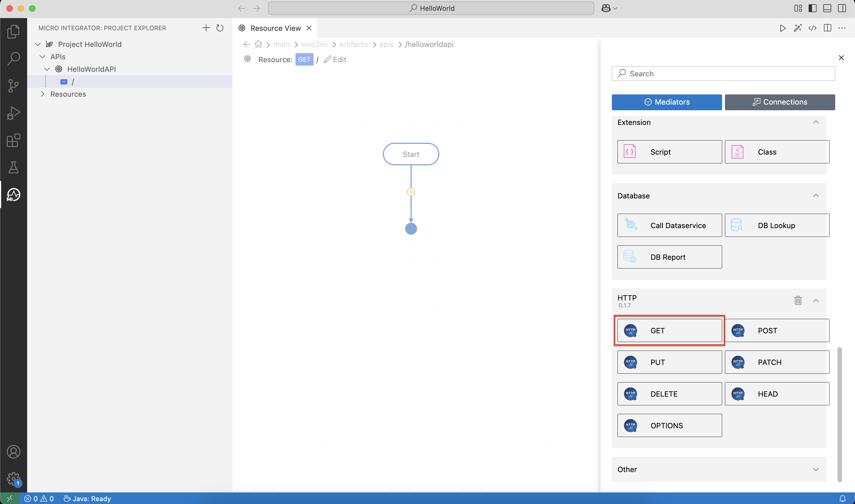
Task: Open the AI magic wand icon in editor toolbar
Action: 798,28
